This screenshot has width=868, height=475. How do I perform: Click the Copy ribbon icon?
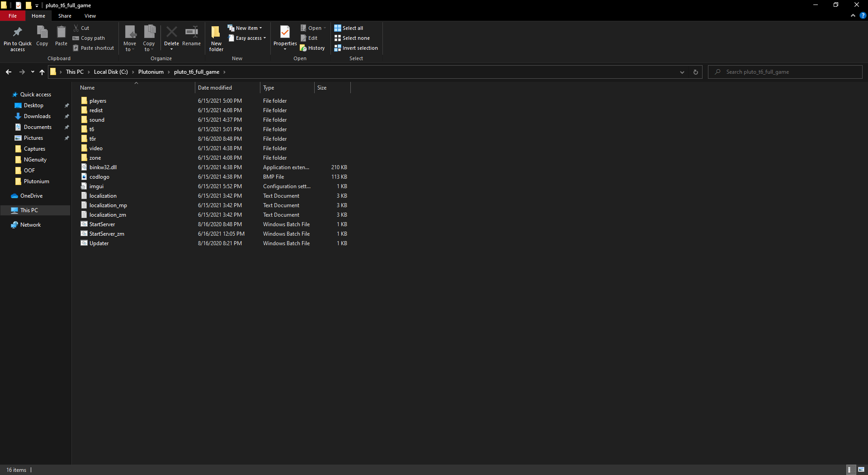[x=42, y=32]
